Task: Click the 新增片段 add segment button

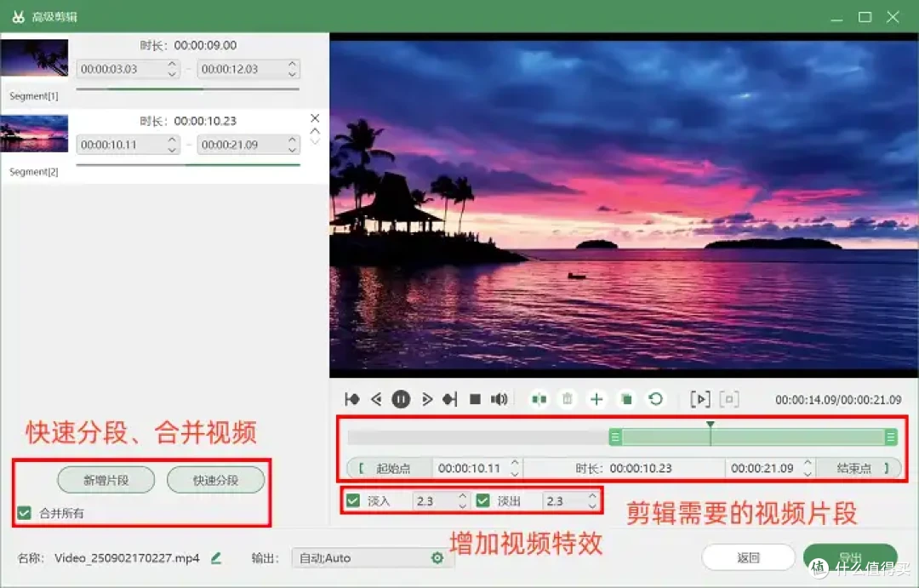Action: [106, 480]
